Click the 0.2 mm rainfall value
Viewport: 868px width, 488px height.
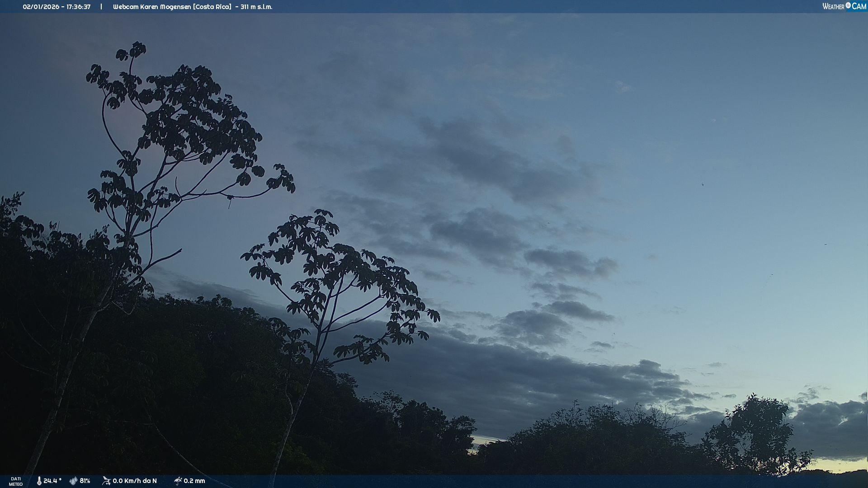pyautogui.click(x=194, y=481)
